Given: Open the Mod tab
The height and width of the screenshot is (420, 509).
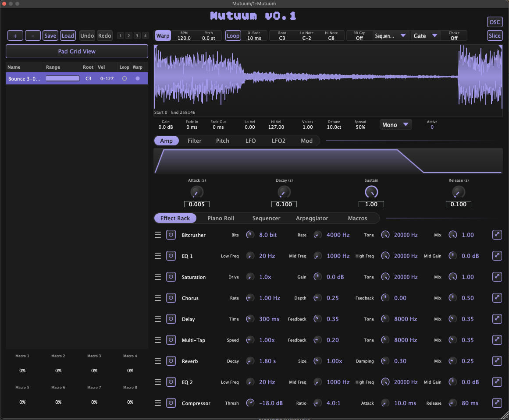Looking at the screenshot, I should [x=306, y=141].
